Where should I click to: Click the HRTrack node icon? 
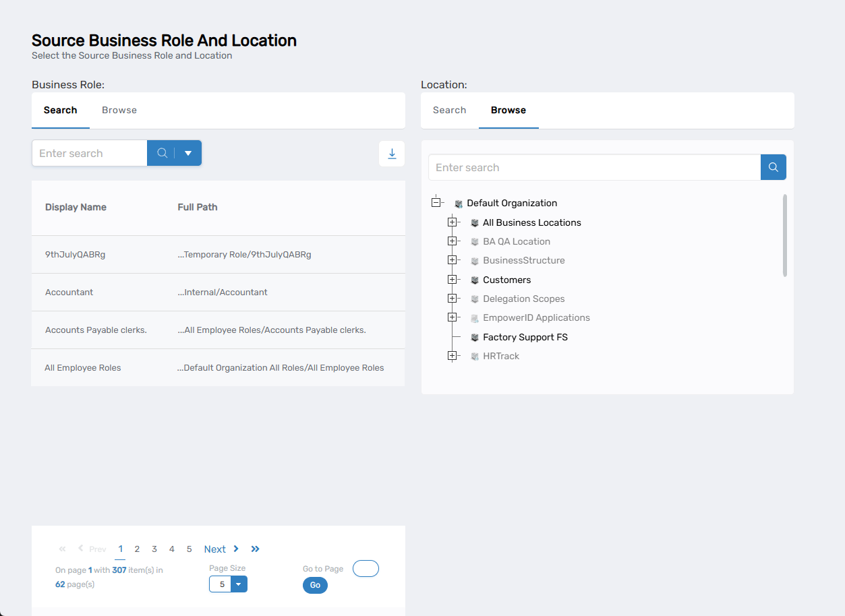click(474, 356)
